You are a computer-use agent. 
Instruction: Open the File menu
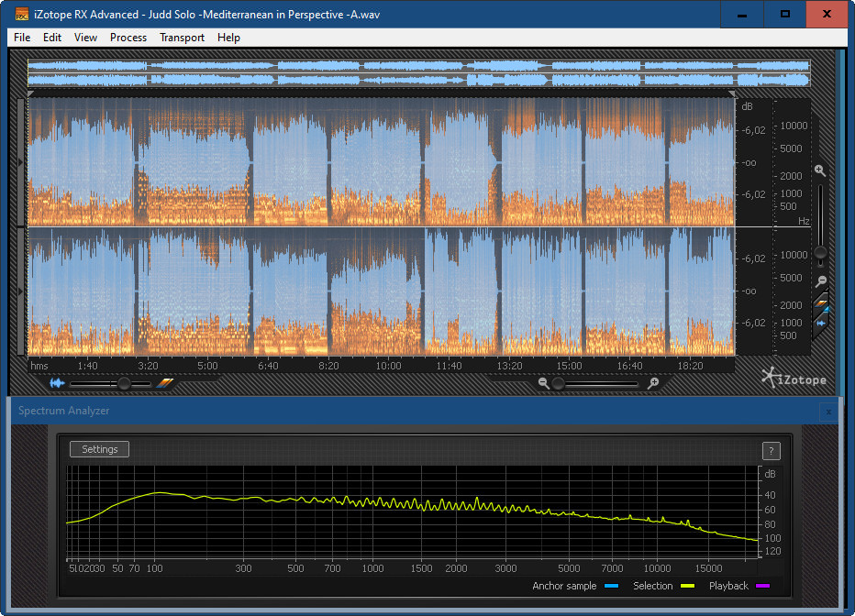point(22,38)
